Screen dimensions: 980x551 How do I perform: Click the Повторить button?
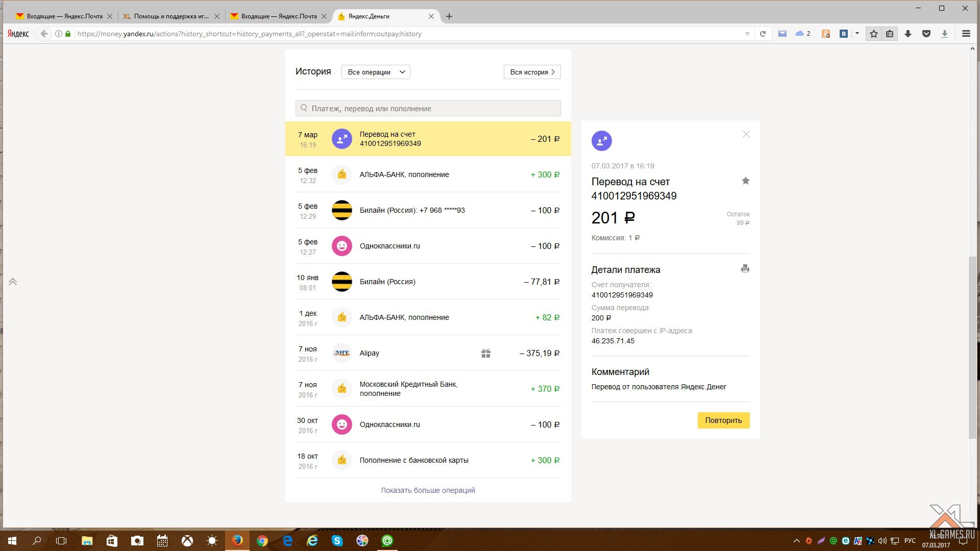(723, 420)
